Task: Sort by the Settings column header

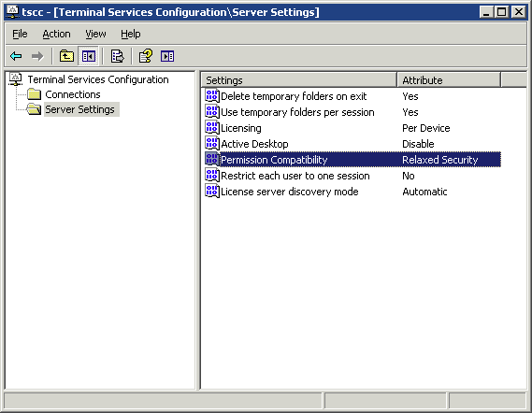Action: tap(299, 80)
